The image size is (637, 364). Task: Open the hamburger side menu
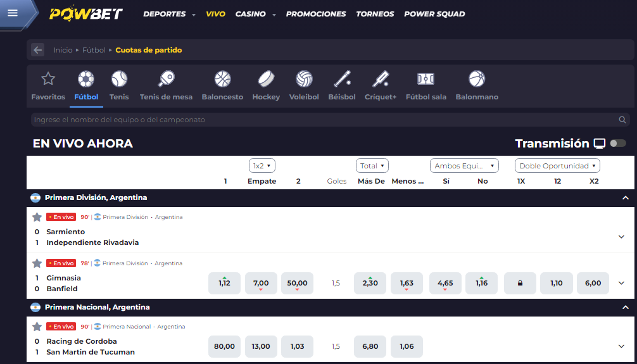(x=13, y=13)
